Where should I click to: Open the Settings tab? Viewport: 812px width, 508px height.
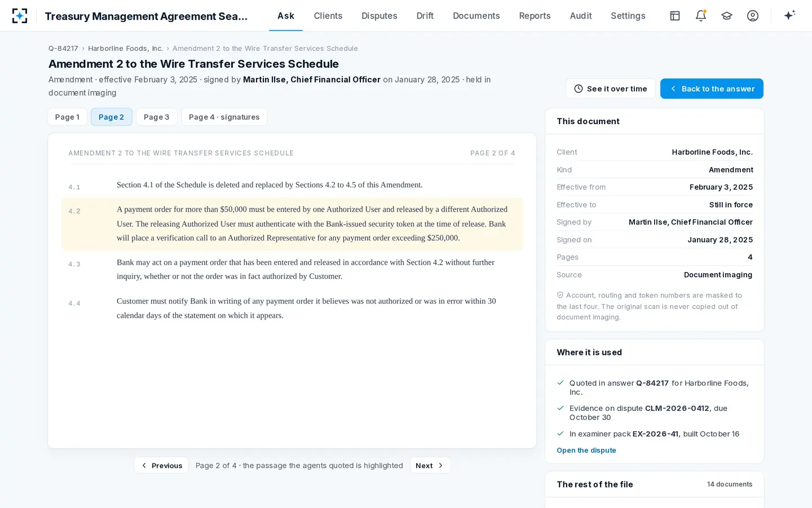[x=628, y=16]
